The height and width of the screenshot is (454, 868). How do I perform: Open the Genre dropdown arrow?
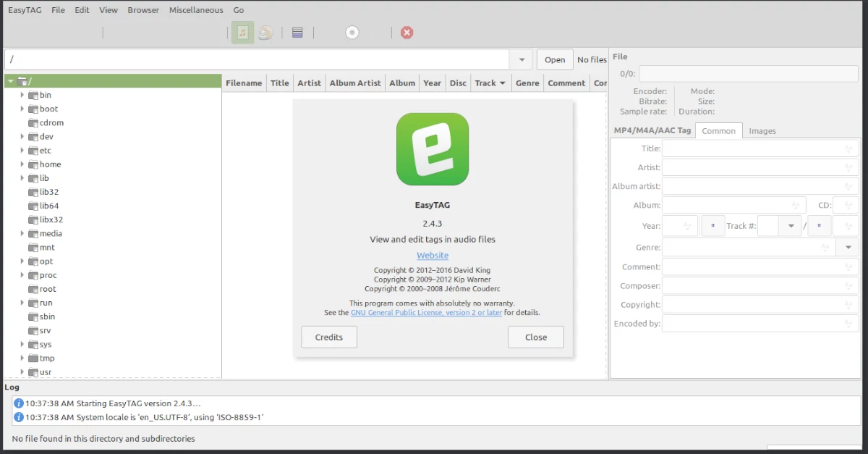tap(848, 248)
